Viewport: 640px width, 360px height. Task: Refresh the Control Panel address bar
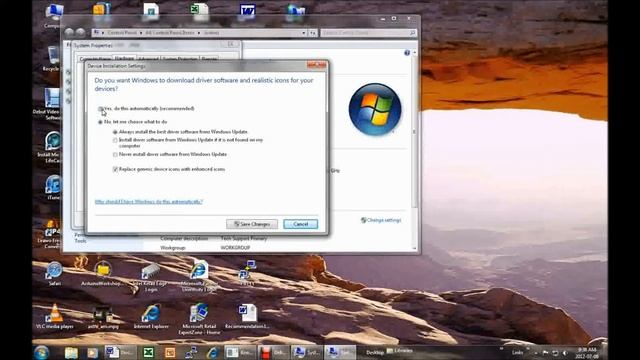313,33
